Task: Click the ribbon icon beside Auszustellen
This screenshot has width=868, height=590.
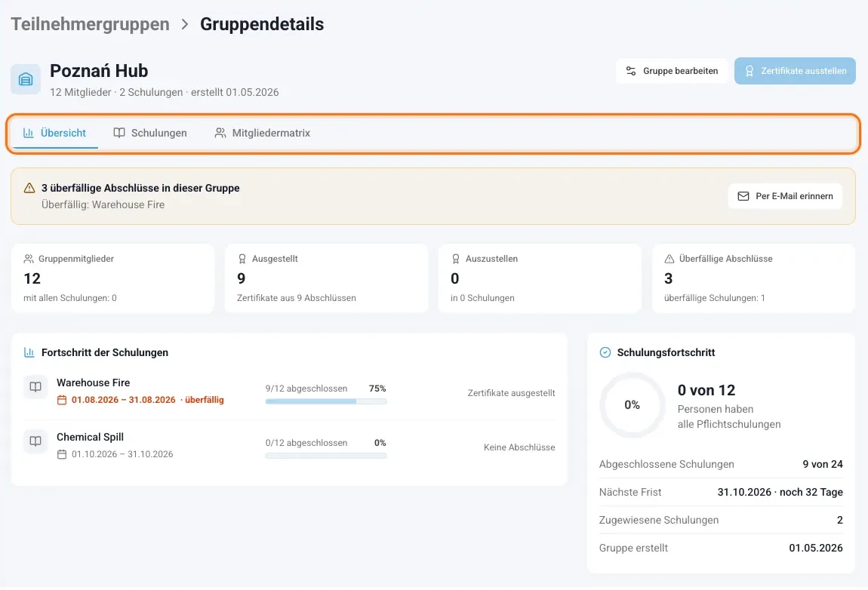Action: (456, 259)
